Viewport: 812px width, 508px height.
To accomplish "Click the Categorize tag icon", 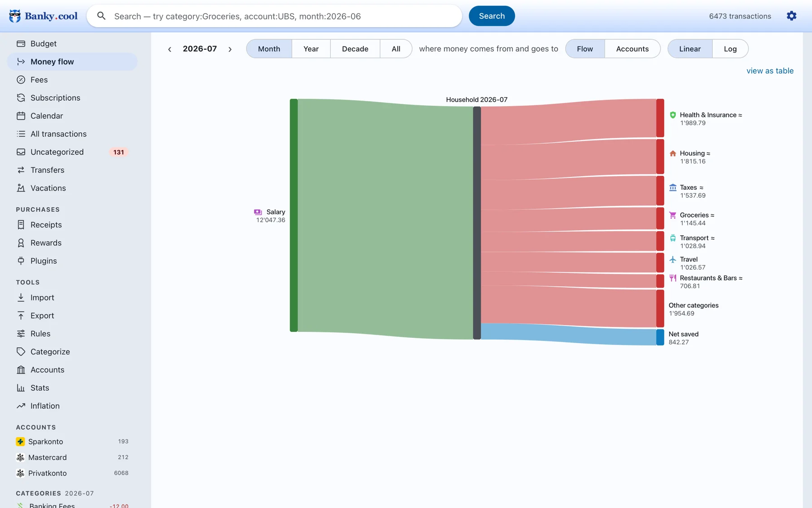I will [21, 351].
